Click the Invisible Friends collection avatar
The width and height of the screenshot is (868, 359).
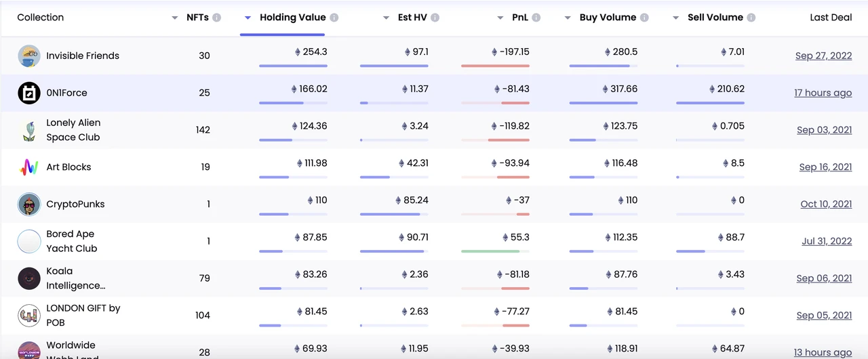(x=29, y=56)
